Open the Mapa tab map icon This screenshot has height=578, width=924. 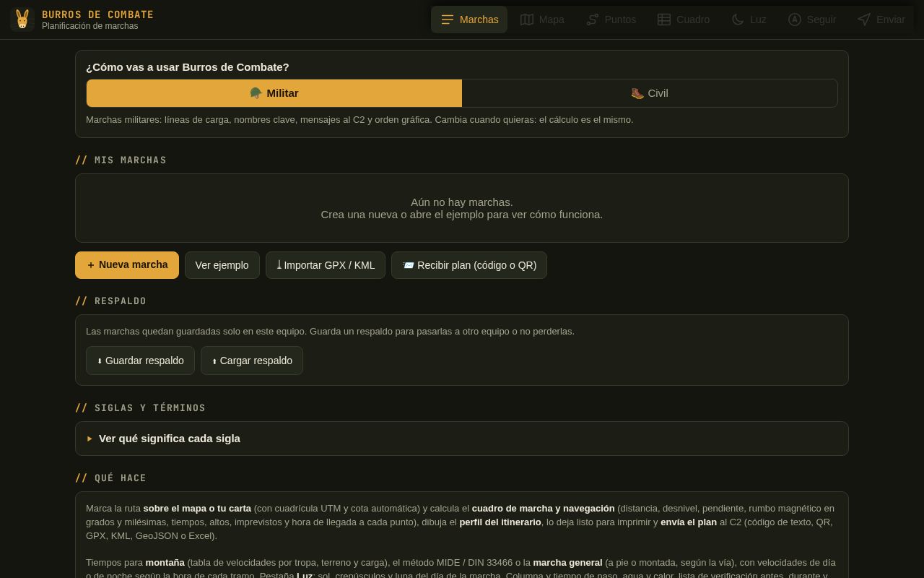point(527,20)
